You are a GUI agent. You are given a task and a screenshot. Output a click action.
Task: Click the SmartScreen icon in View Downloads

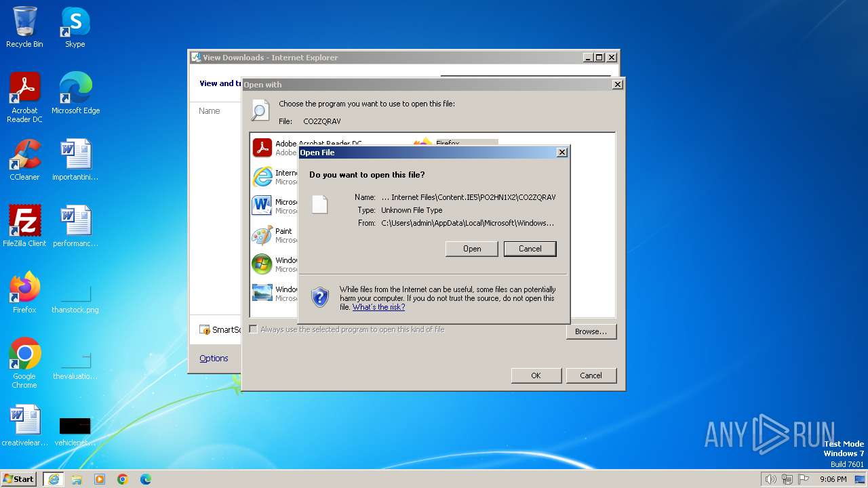(x=205, y=330)
